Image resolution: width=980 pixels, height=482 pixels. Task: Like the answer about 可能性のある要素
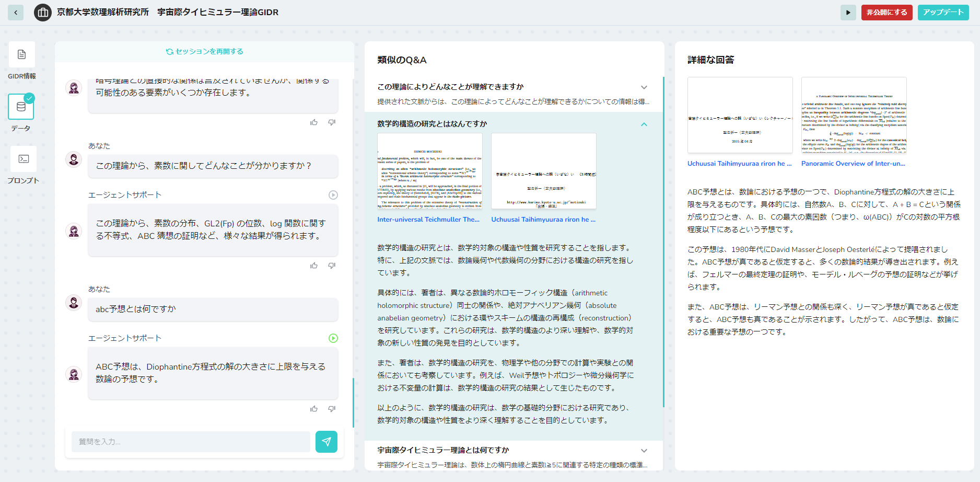314,122
